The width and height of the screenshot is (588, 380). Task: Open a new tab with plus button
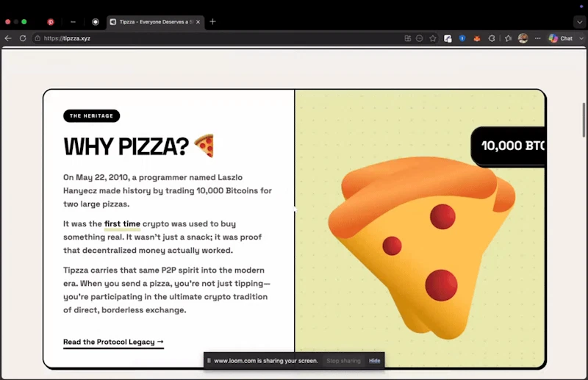[212, 22]
